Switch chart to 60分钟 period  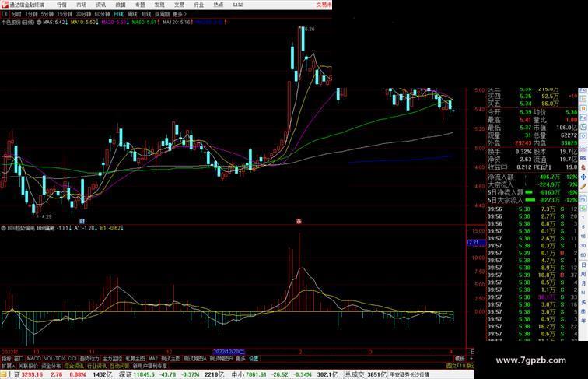click(102, 14)
